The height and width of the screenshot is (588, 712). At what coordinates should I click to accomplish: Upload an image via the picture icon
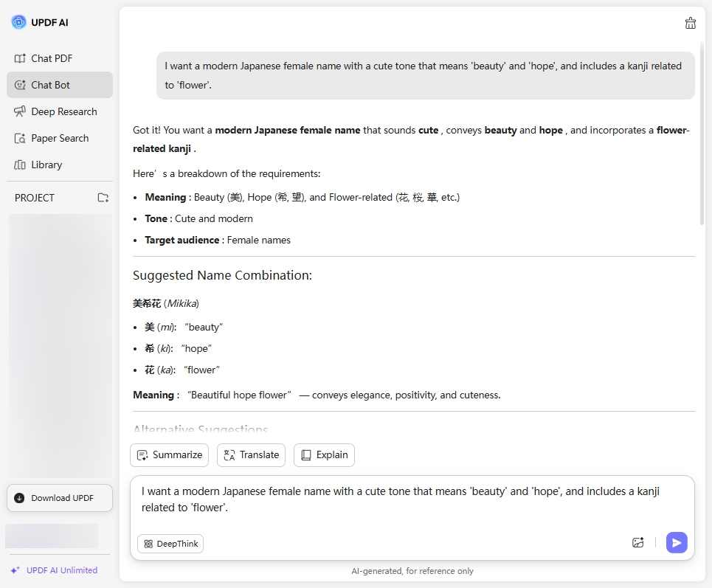(x=638, y=542)
